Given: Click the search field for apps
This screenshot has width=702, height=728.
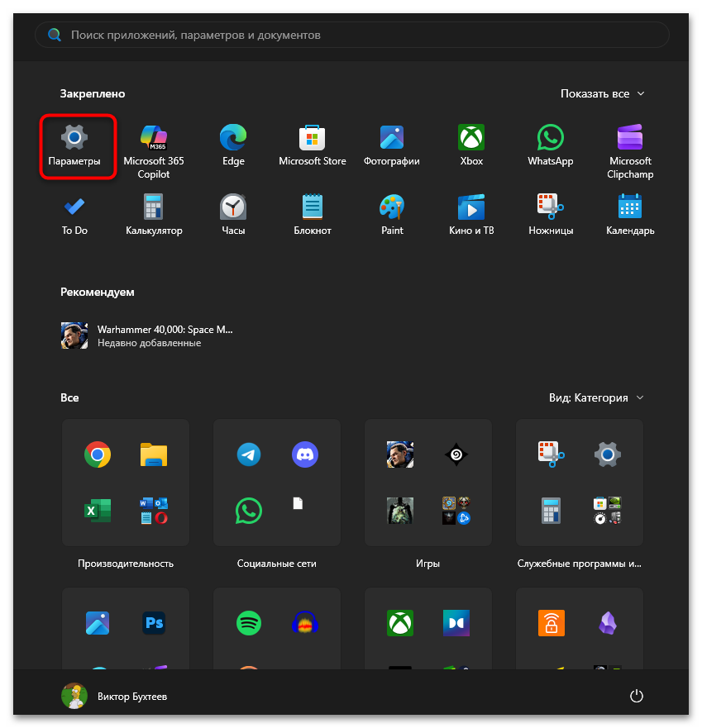Looking at the screenshot, I should 351,36.
